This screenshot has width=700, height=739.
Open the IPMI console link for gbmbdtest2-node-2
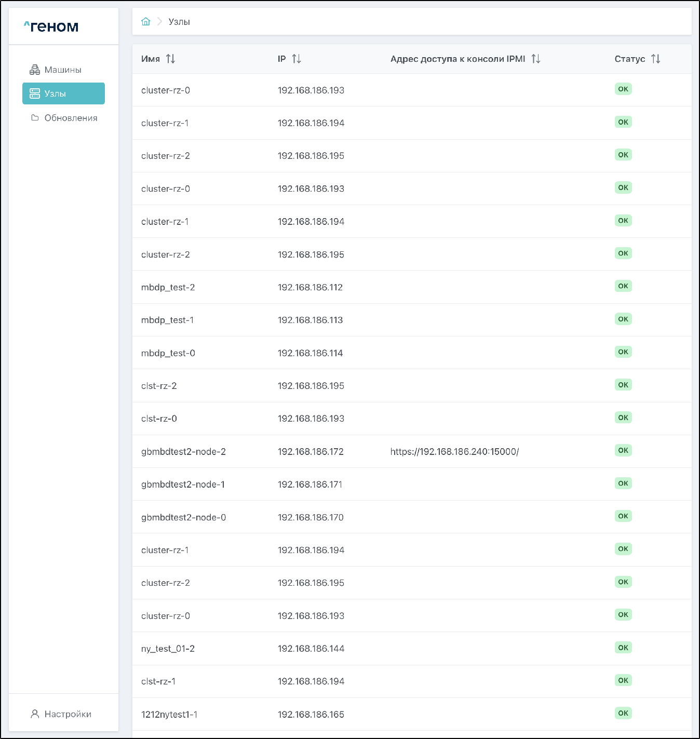(454, 452)
